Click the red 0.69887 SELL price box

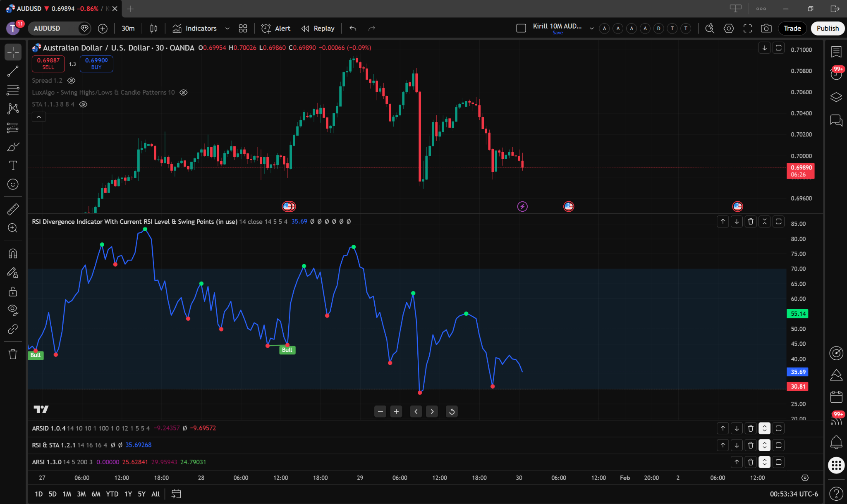click(48, 64)
